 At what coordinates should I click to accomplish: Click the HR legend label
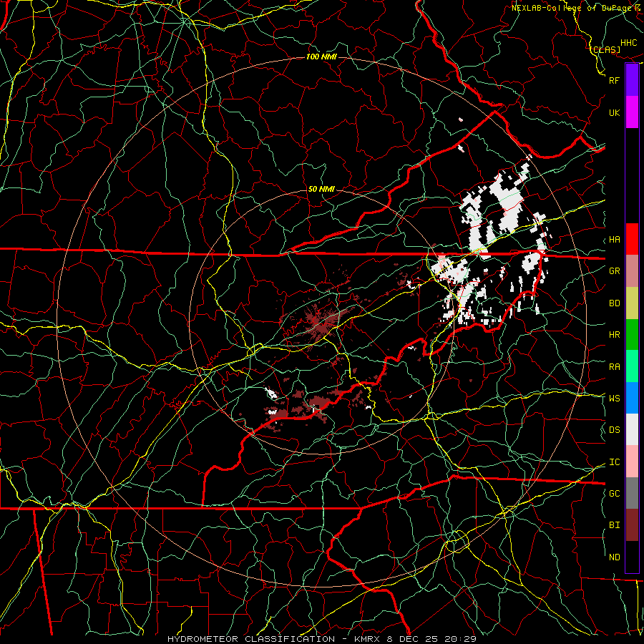[x=614, y=334]
